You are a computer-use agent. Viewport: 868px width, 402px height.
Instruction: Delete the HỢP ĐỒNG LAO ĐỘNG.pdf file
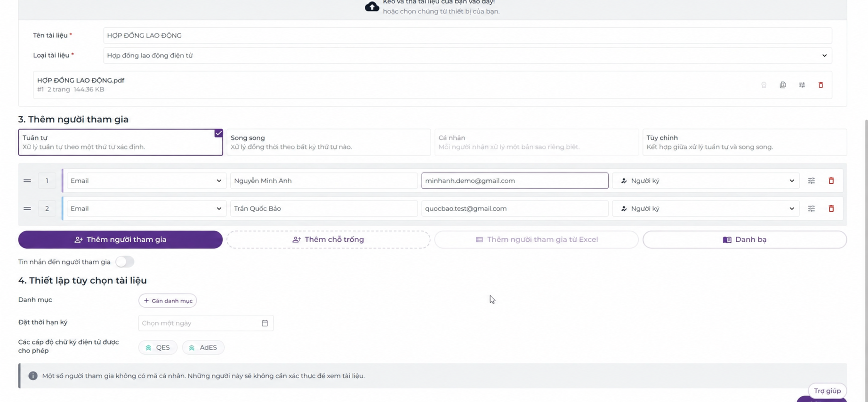point(820,85)
